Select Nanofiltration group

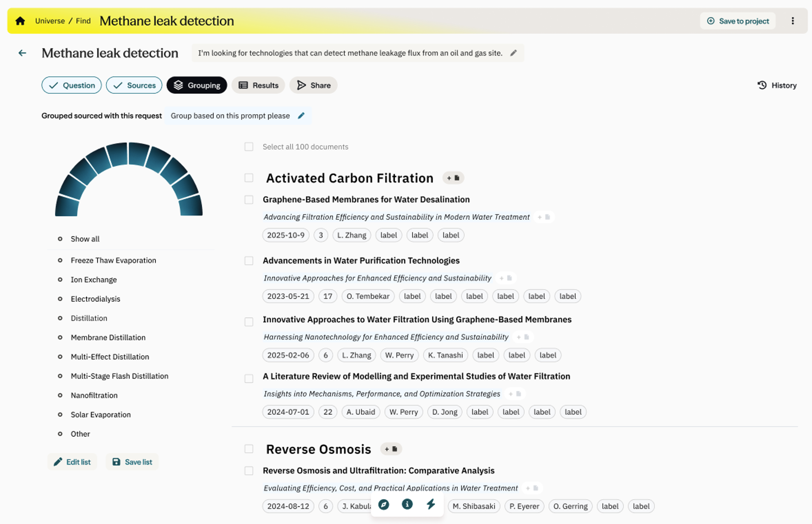[94, 395]
